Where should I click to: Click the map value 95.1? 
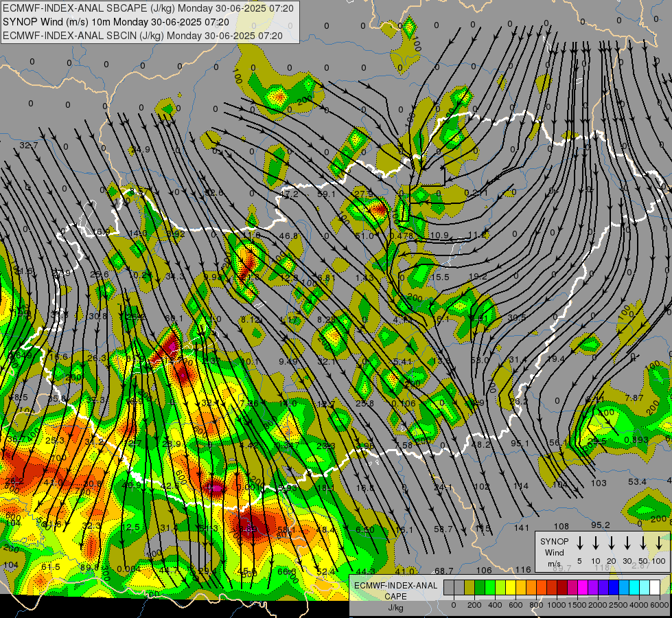point(520,443)
